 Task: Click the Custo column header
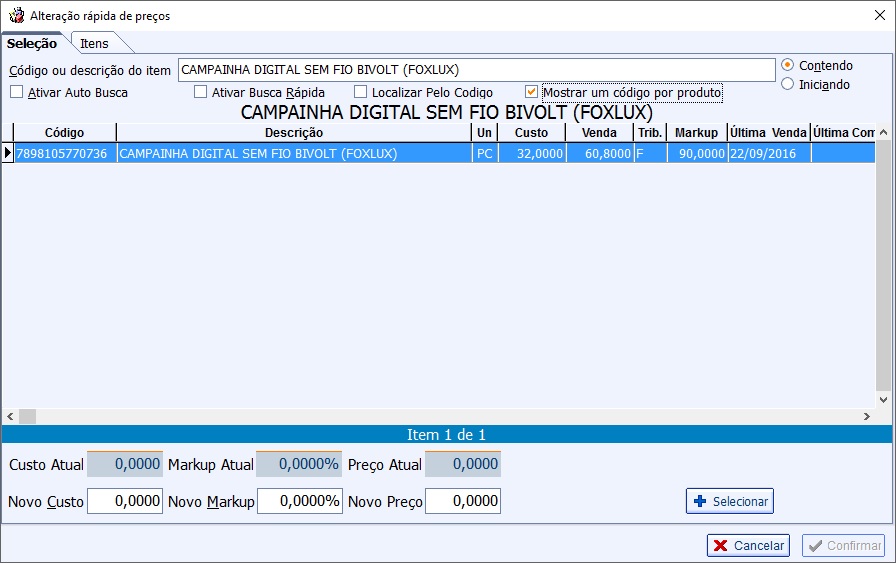pos(531,133)
